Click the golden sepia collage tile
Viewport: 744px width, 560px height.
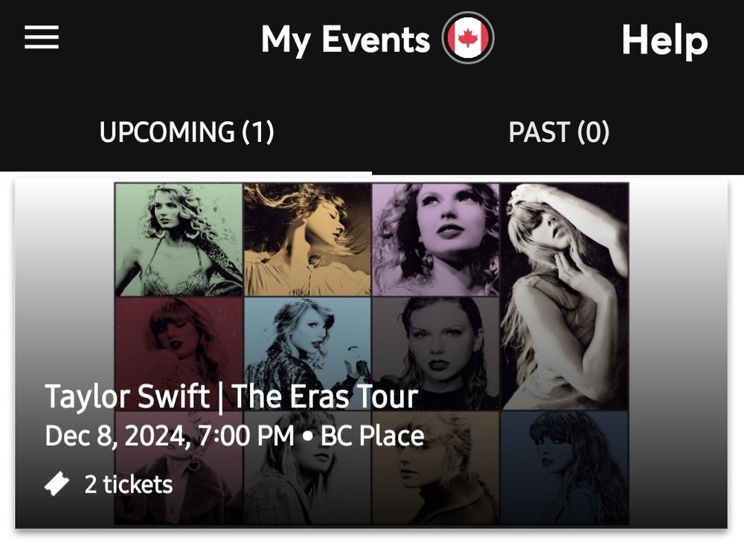tap(307, 239)
